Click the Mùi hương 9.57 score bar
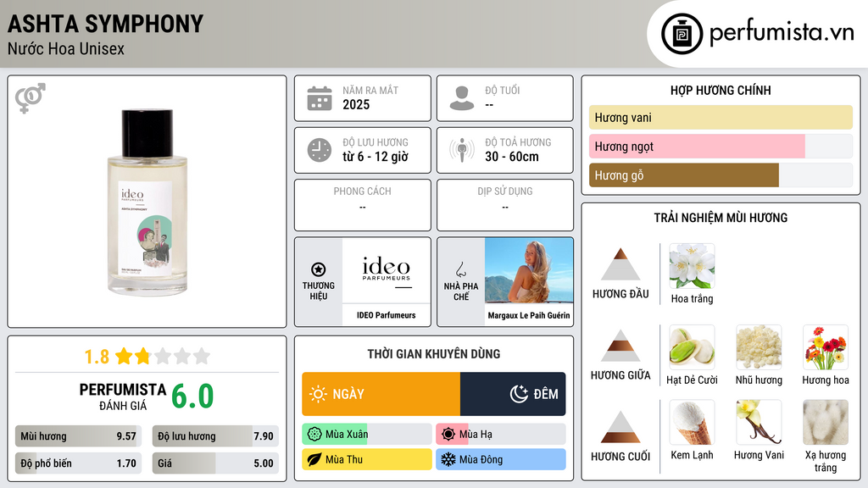 78,436
